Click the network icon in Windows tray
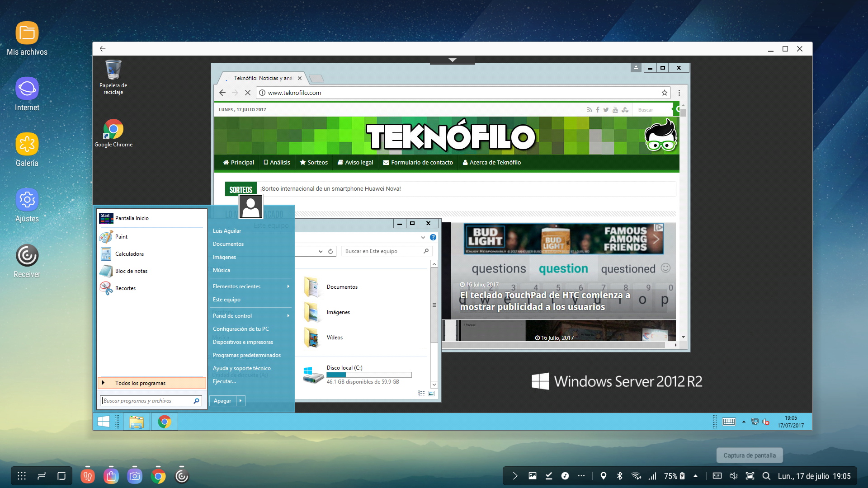Viewport: 868px width, 488px height. 755,422
